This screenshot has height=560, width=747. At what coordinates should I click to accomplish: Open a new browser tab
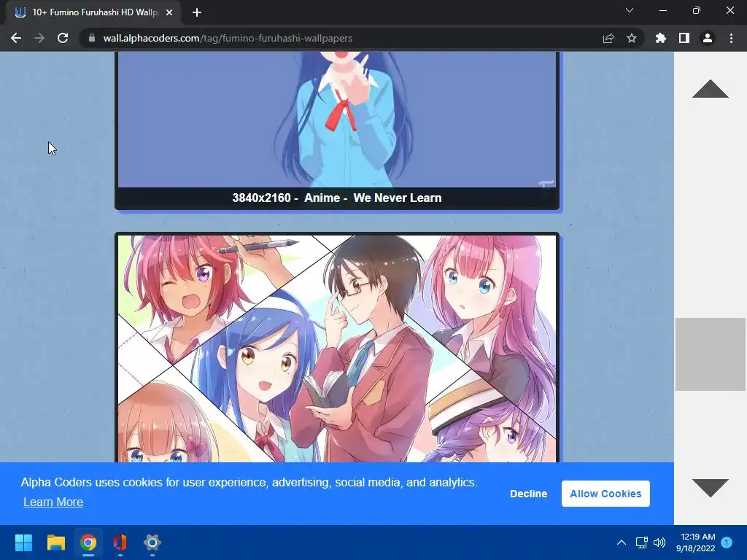(197, 12)
